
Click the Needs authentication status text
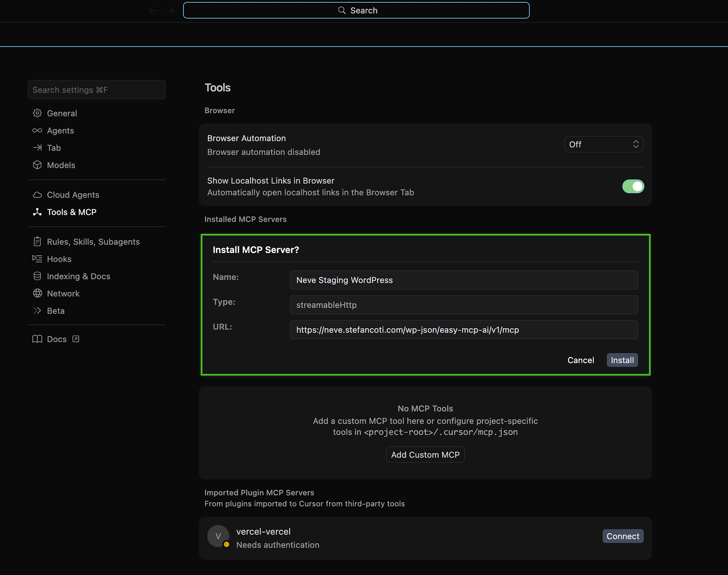click(278, 545)
